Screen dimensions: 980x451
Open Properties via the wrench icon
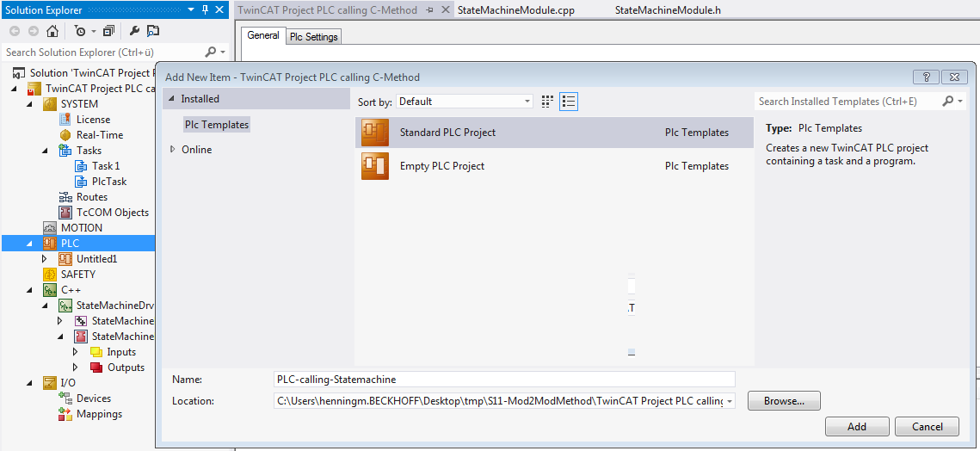pyautogui.click(x=134, y=31)
